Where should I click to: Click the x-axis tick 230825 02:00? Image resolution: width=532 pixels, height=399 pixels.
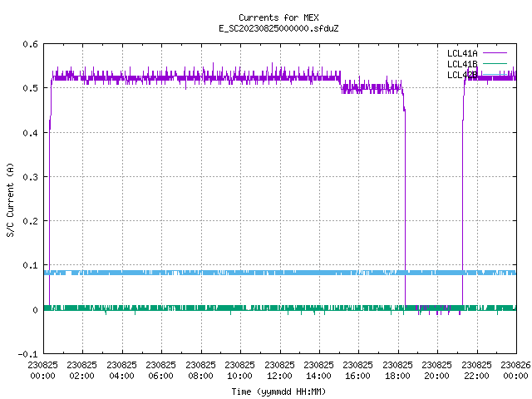tap(82, 370)
